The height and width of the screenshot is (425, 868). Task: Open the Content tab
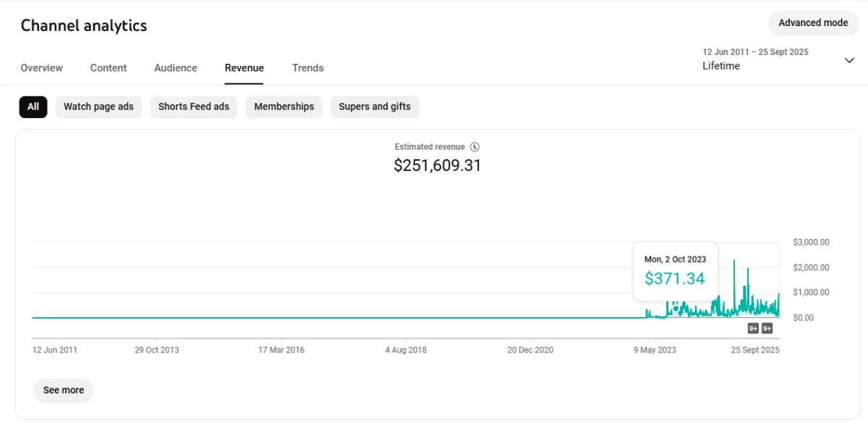[x=109, y=68]
